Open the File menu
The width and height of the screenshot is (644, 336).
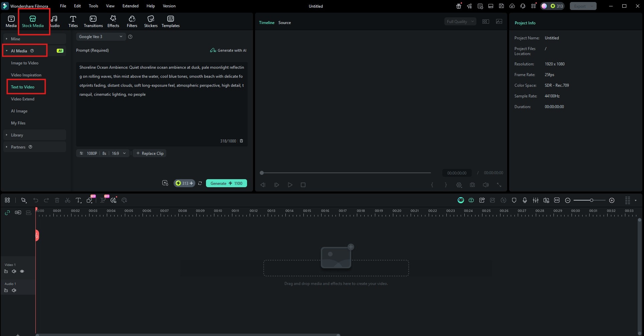(63, 6)
